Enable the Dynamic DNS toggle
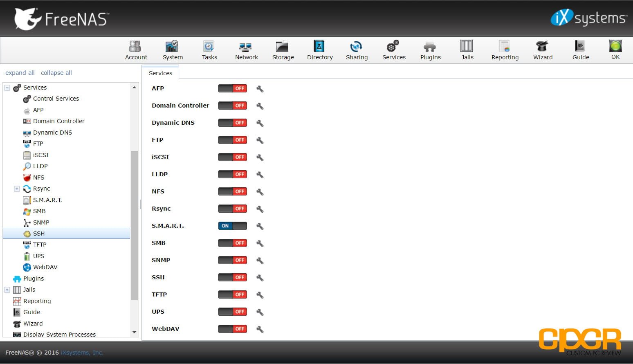The width and height of the screenshot is (633, 364). pos(233,123)
